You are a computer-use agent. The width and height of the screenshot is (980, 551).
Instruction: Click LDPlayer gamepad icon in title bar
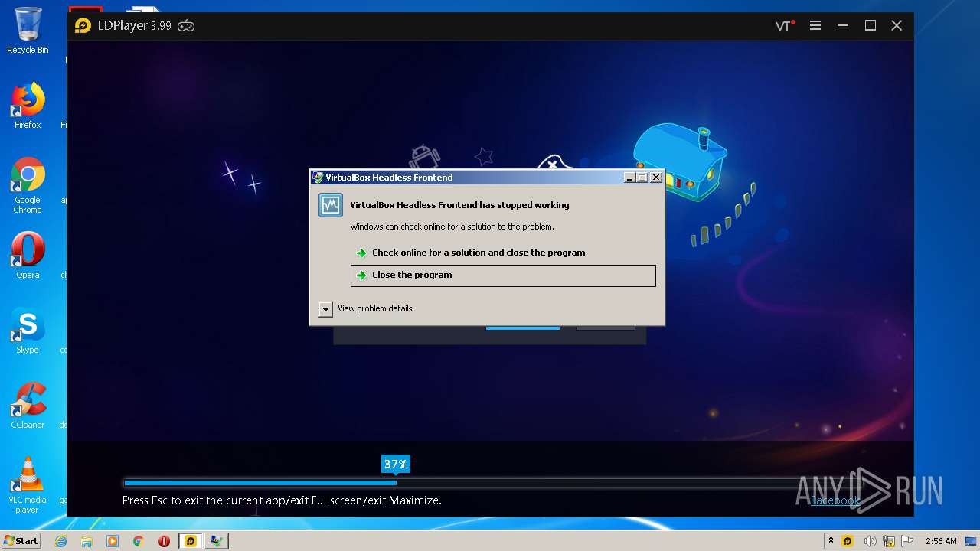186,26
